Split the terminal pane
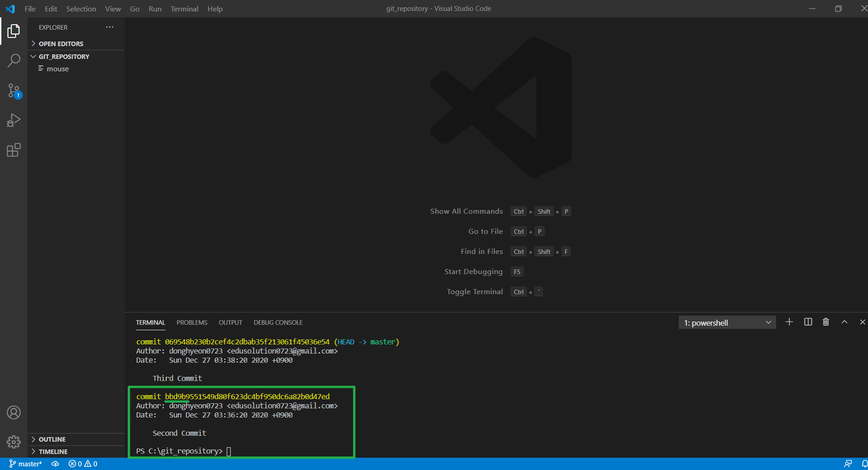The height and width of the screenshot is (470, 868). pyautogui.click(x=808, y=322)
